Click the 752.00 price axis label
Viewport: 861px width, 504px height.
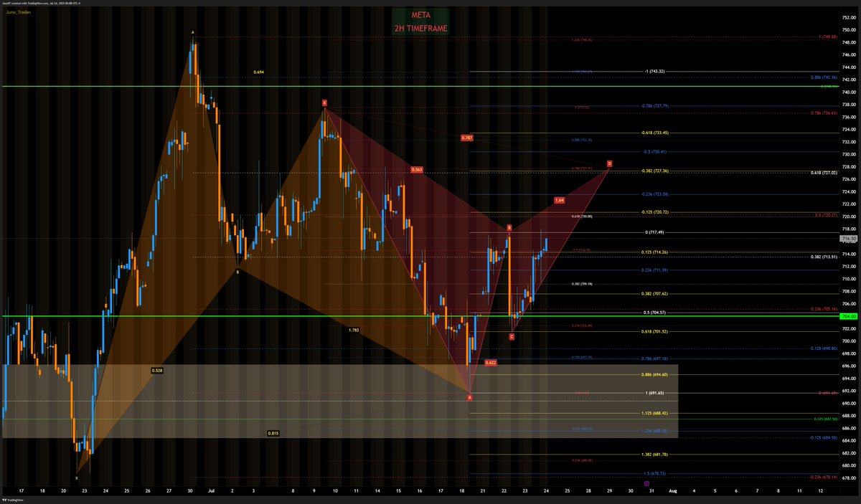(849, 17)
